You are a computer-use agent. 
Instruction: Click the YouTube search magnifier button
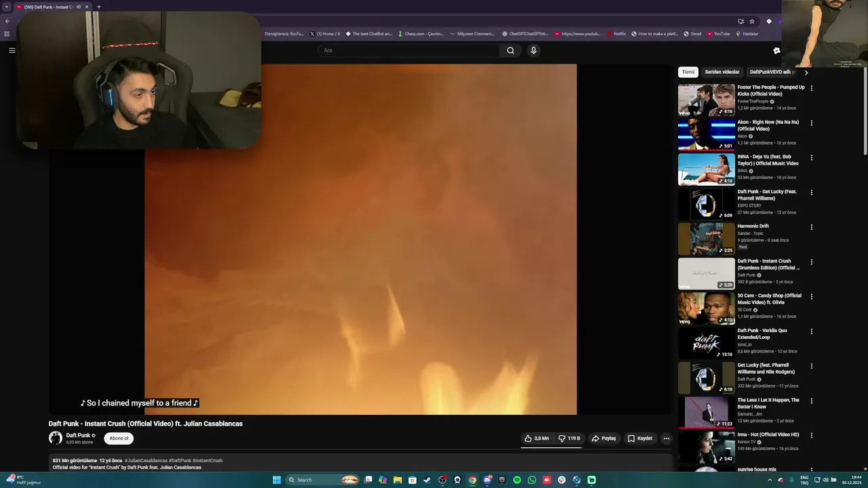click(511, 50)
